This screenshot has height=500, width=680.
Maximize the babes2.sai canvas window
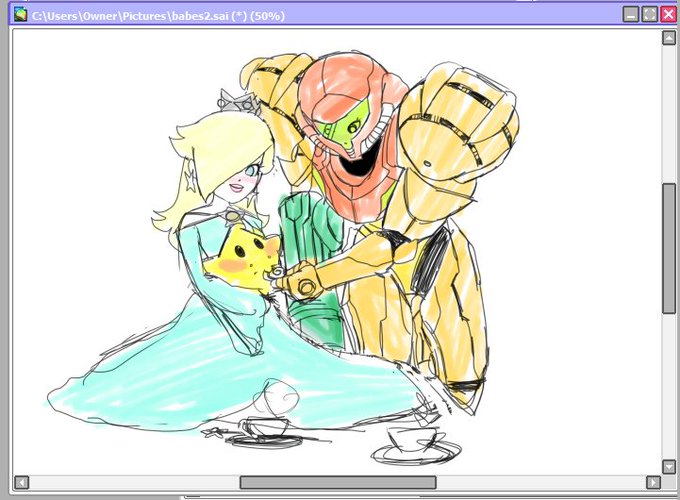point(649,15)
